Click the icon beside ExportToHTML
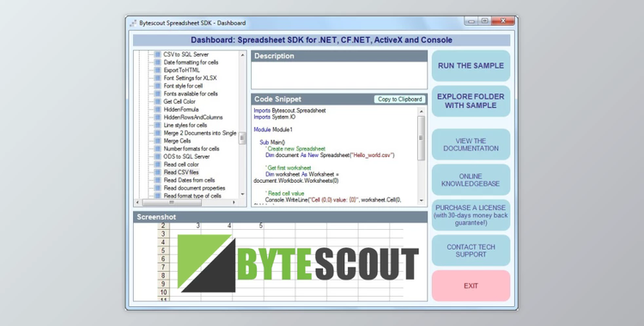Image resolution: width=644 pixels, height=326 pixels. (158, 70)
